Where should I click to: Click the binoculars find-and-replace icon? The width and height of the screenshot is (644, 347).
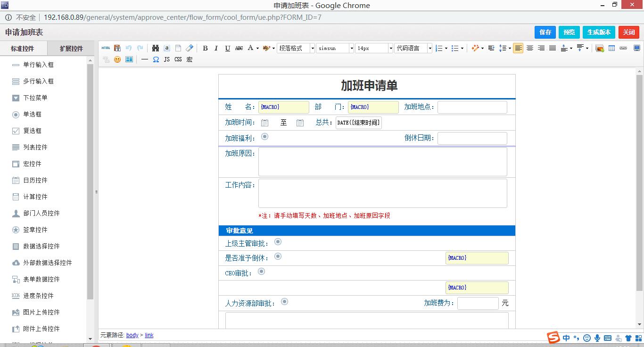click(x=156, y=48)
